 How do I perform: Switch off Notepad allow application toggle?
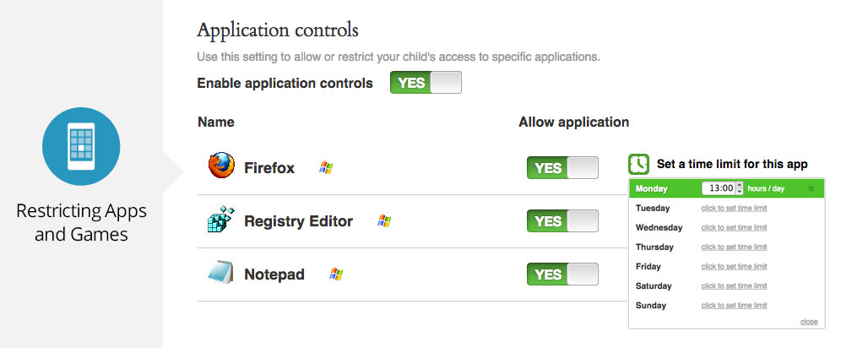pos(562,275)
